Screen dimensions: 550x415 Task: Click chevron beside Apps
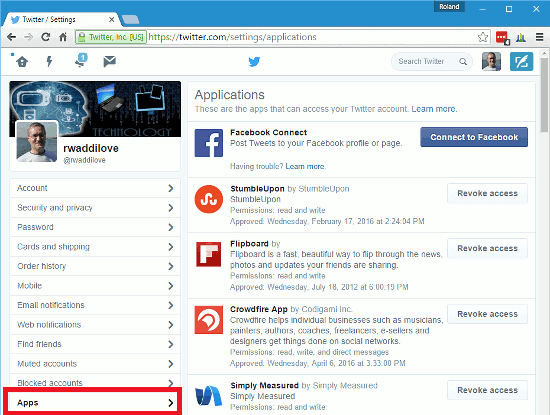tap(171, 403)
